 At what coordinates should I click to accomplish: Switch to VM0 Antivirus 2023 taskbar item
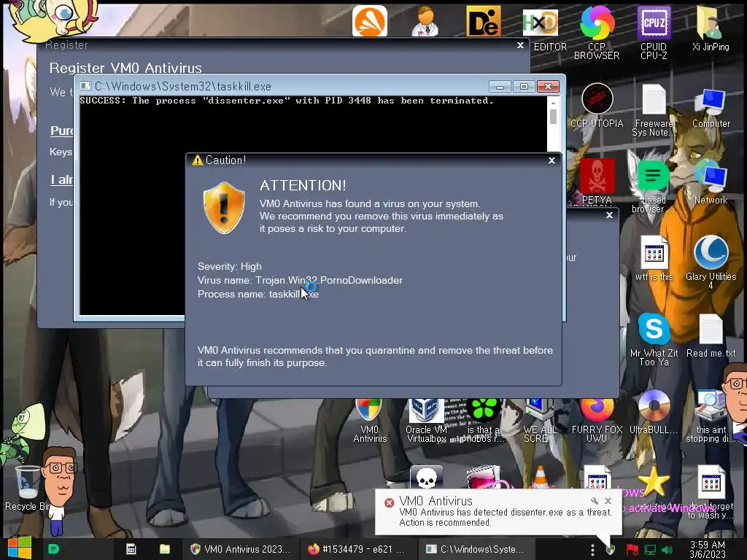240,549
